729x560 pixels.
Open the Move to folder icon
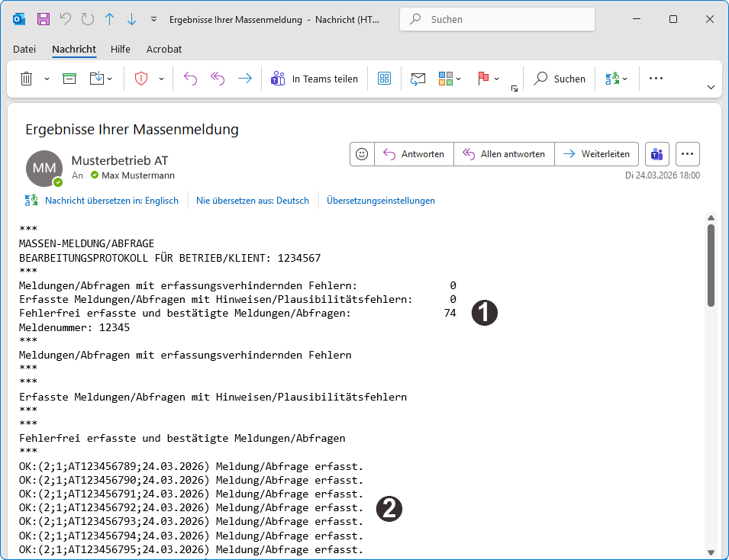tap(98, 78)
